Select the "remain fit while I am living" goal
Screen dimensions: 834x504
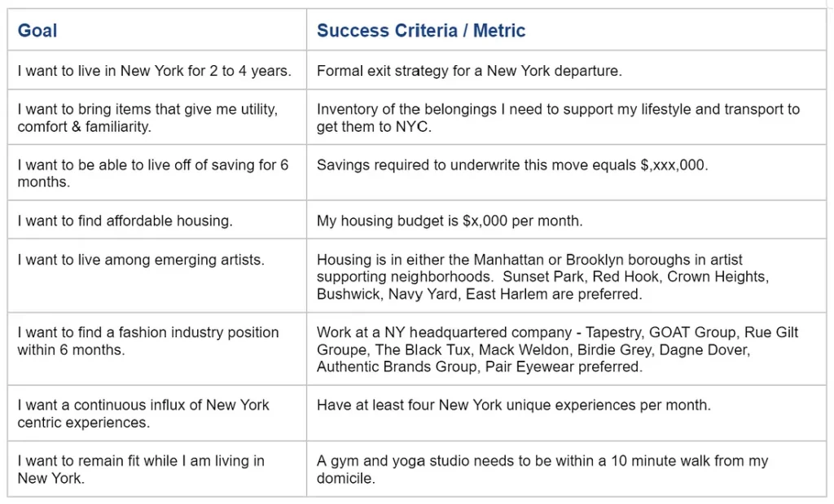click(140, 470)
